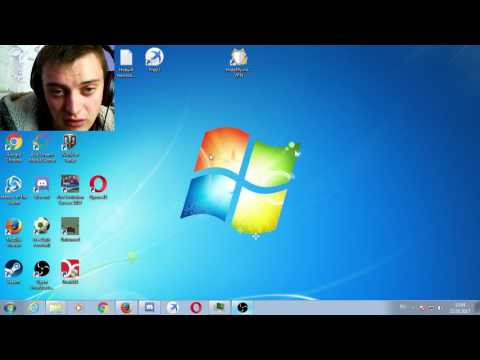
Task: Select the Discord desktop shortcut
Action: pos(42,188)
